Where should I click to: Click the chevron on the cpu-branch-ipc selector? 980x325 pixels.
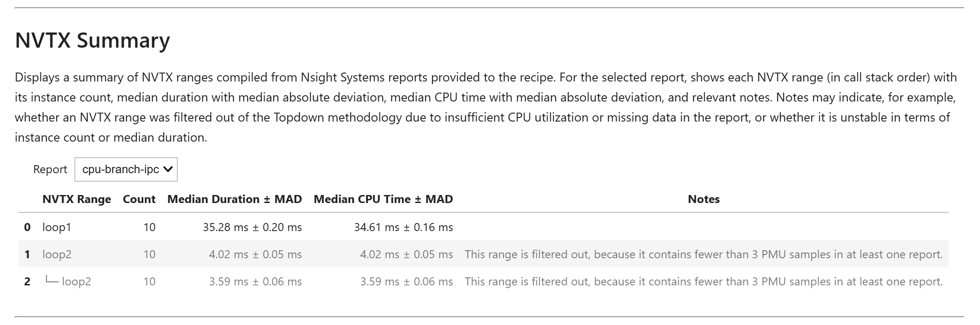click(168, 169)
